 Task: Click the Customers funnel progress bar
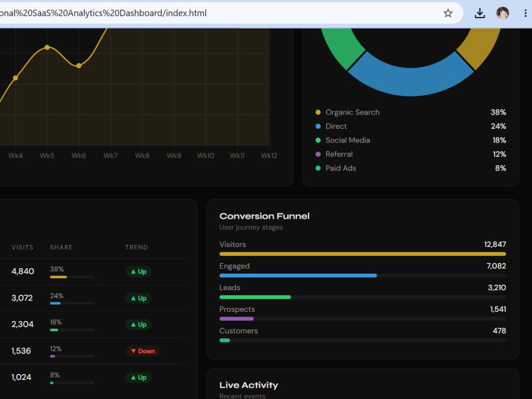click(x=363, y=340)
